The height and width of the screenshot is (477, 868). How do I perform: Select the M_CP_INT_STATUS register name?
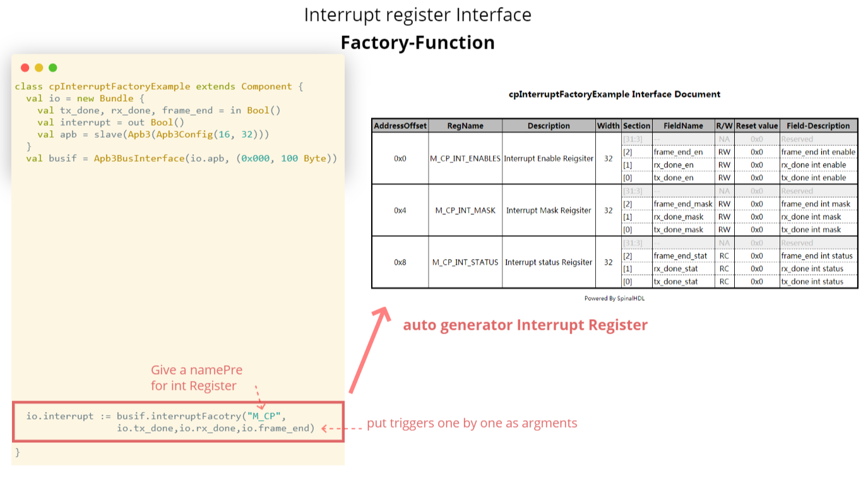click(465, 262)
